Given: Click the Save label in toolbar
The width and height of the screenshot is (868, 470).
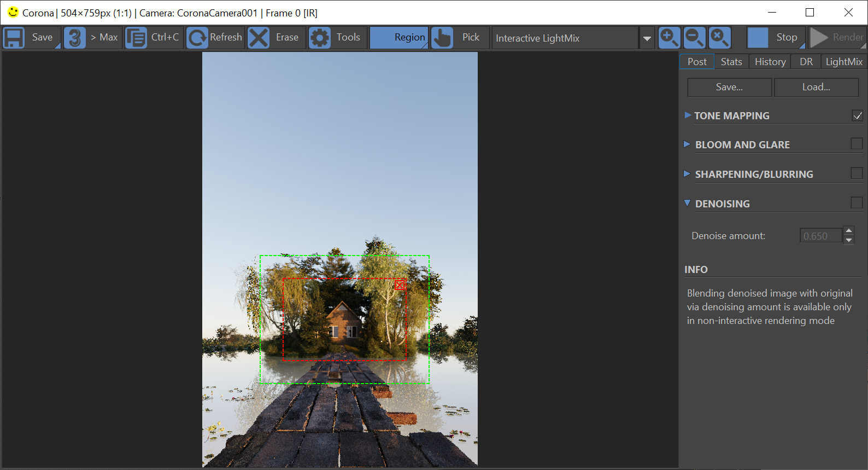Looking at the screenshot, I should [42, 37].
